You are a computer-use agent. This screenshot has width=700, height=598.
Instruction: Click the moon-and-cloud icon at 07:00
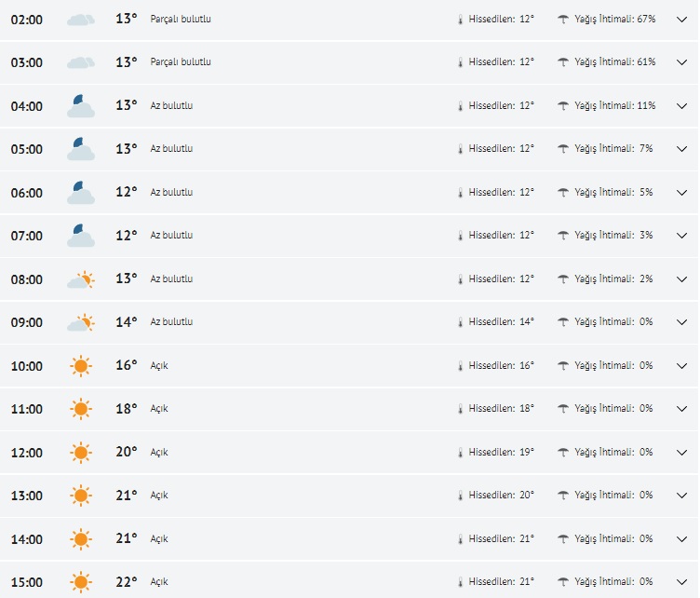(81, 236)
